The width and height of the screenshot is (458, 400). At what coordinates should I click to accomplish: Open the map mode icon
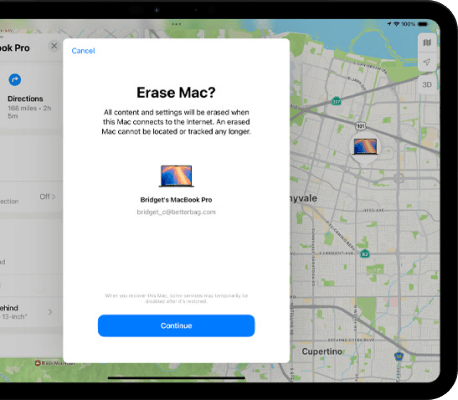point(427,43)
